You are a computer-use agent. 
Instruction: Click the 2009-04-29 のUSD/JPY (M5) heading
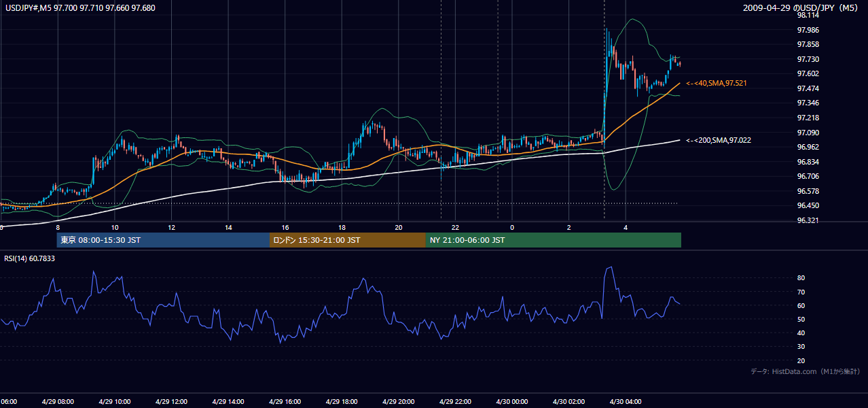(x=801, y=8)
